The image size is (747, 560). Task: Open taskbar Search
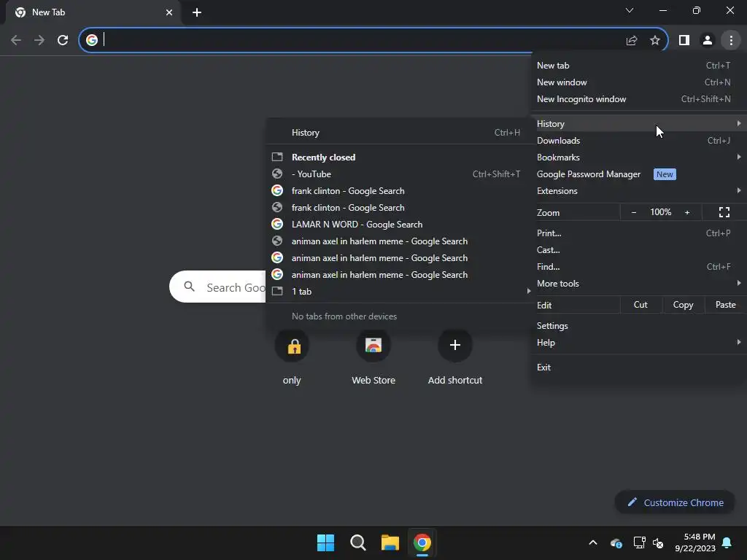(357, 542)
